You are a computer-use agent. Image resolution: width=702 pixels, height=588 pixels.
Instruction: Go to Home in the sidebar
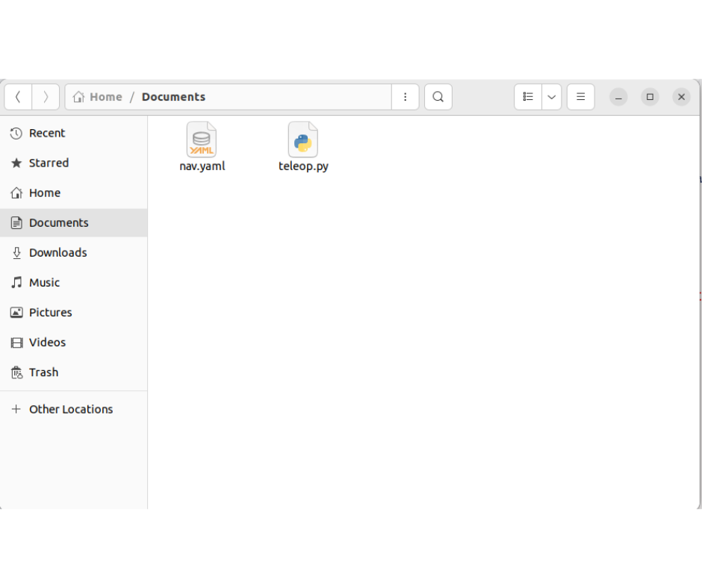[45, 193]
